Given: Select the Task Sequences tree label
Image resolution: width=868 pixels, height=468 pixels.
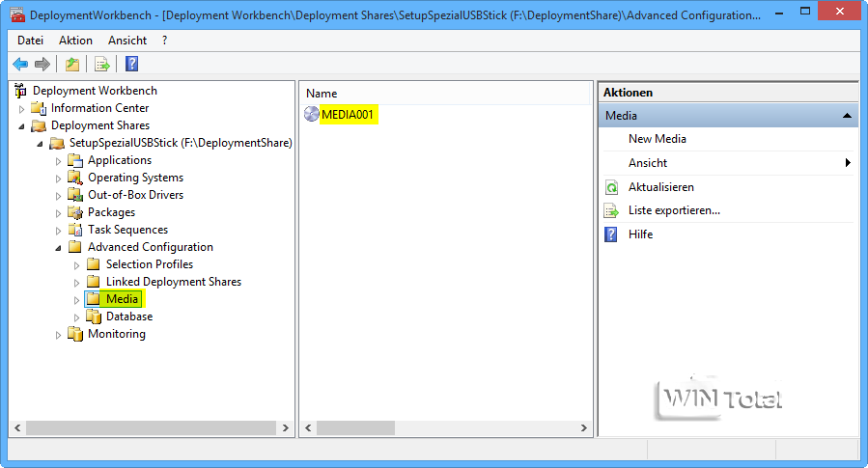Looking at the screenshot, I should [x=127, y=230].
